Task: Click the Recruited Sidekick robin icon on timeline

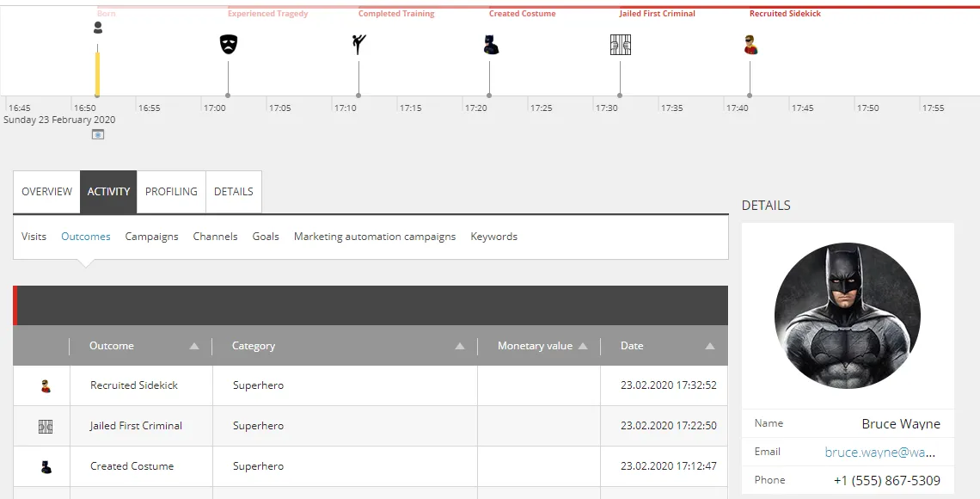Action: (x=750, y=45)
